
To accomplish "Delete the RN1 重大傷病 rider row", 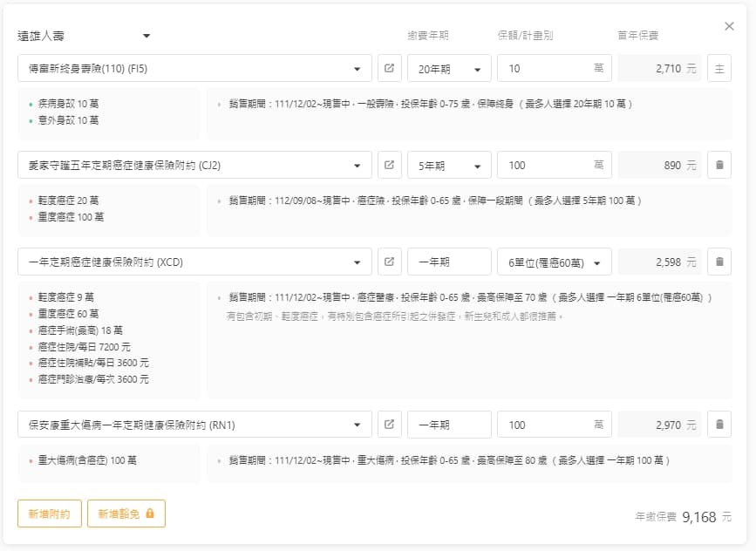I will pyautogui.click(x=719, y=425).
